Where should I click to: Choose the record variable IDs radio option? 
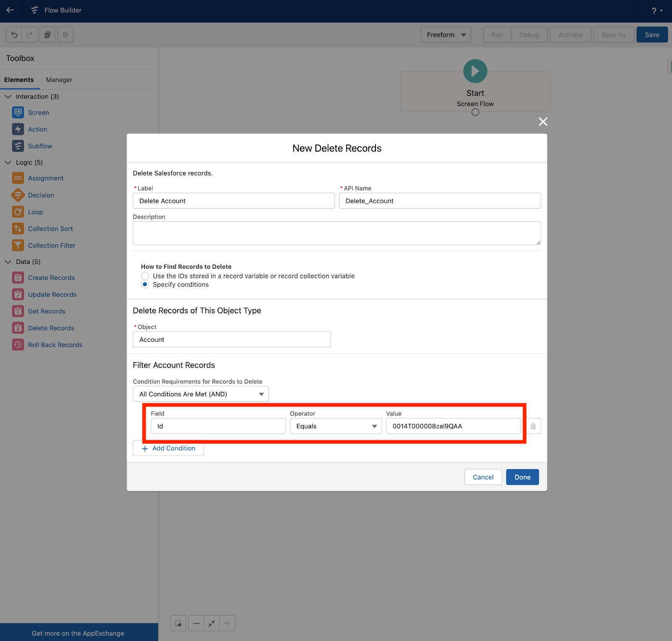point(145,276)
